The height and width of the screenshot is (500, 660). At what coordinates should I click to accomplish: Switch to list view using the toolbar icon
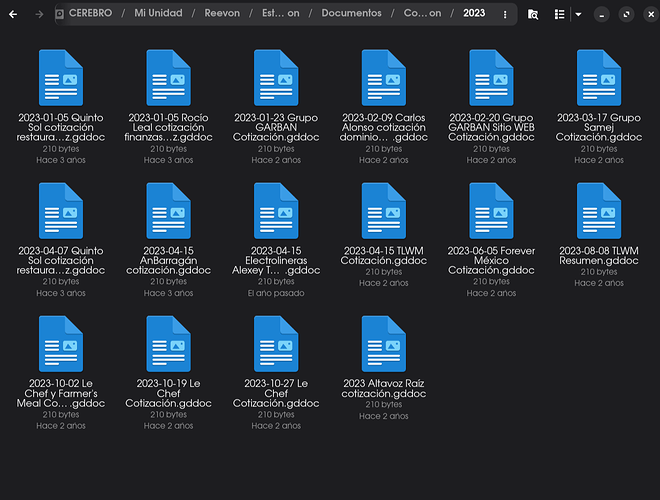pyautogui.click(x=560, y=14)
